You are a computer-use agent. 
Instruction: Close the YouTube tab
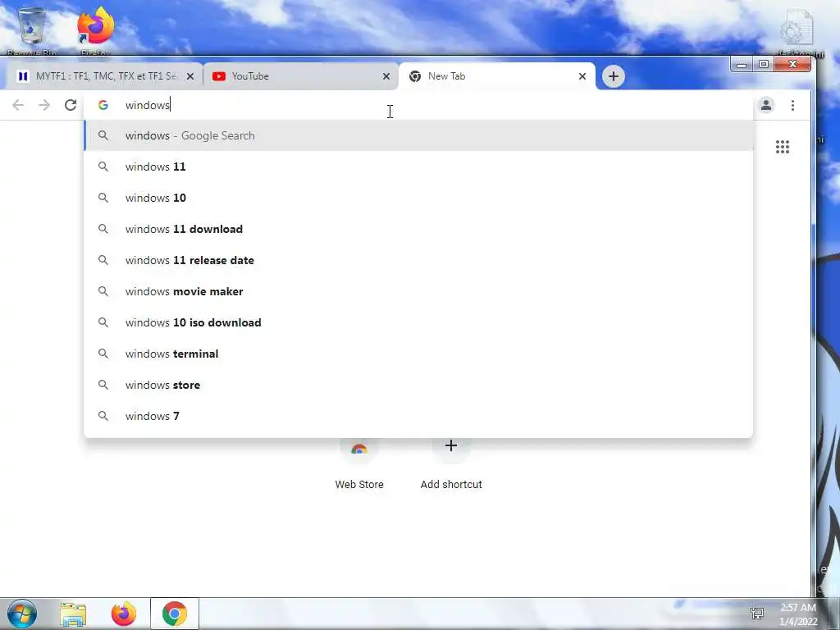click(x=386, y=76)
